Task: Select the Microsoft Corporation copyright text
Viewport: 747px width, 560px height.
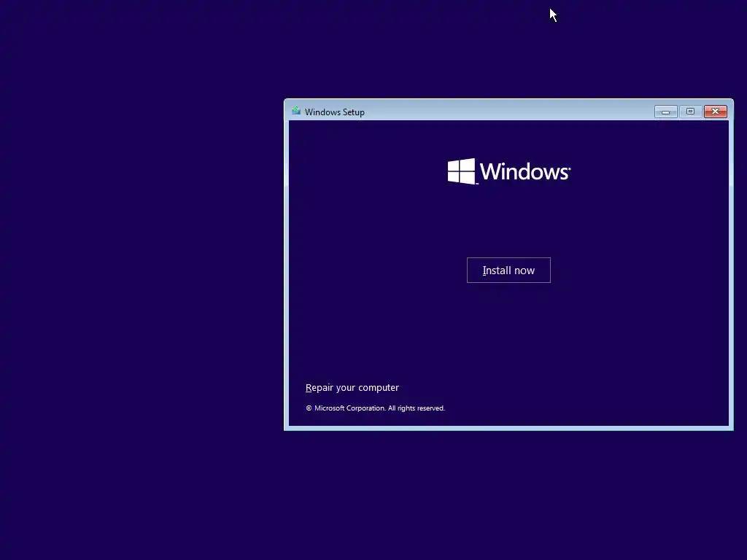Action: point(376,408)
